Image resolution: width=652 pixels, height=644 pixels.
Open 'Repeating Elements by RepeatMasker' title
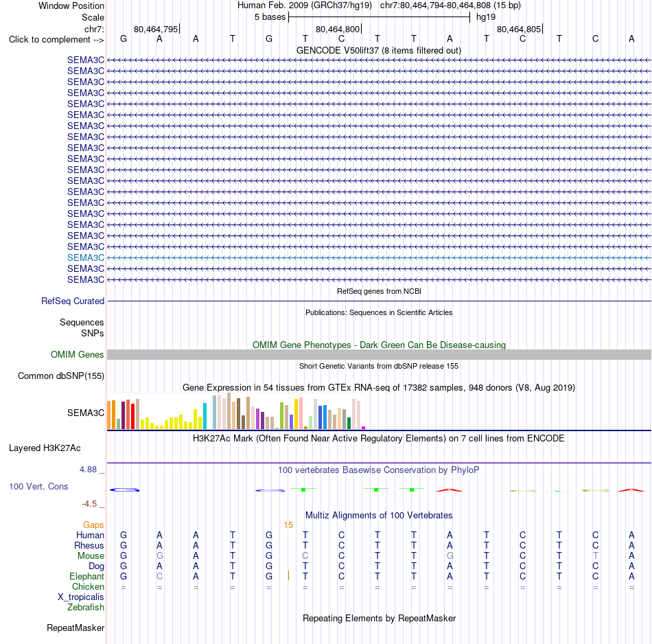click(379, 619)
